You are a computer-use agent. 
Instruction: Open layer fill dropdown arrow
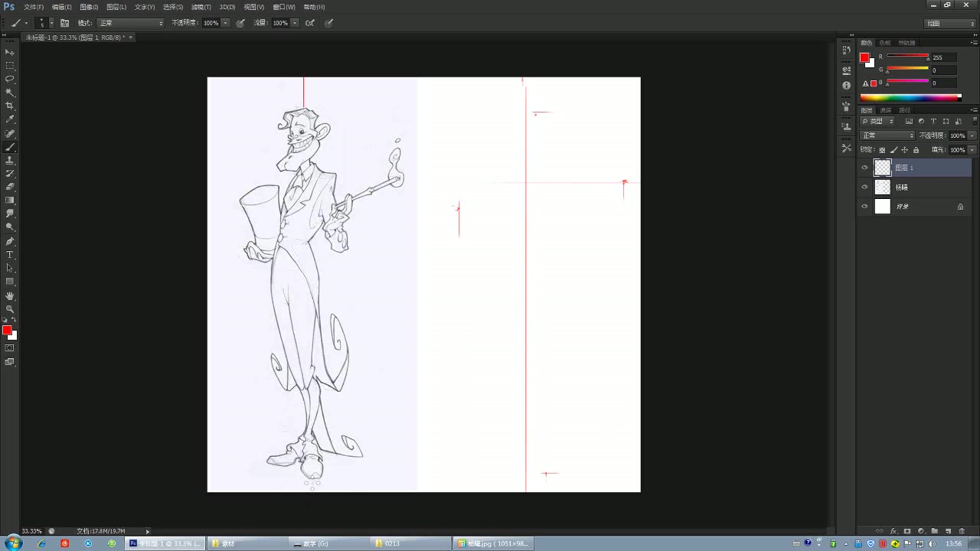click(x=972, y=150)
